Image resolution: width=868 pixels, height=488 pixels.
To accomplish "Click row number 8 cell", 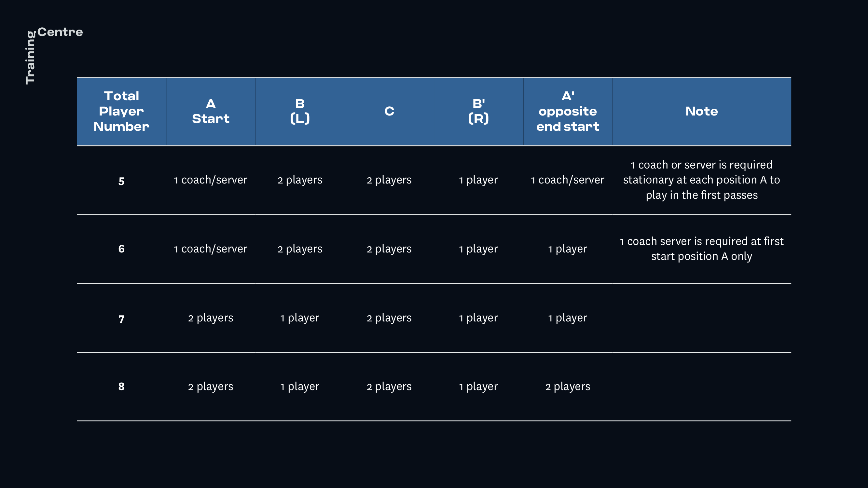I will point(121,386).
